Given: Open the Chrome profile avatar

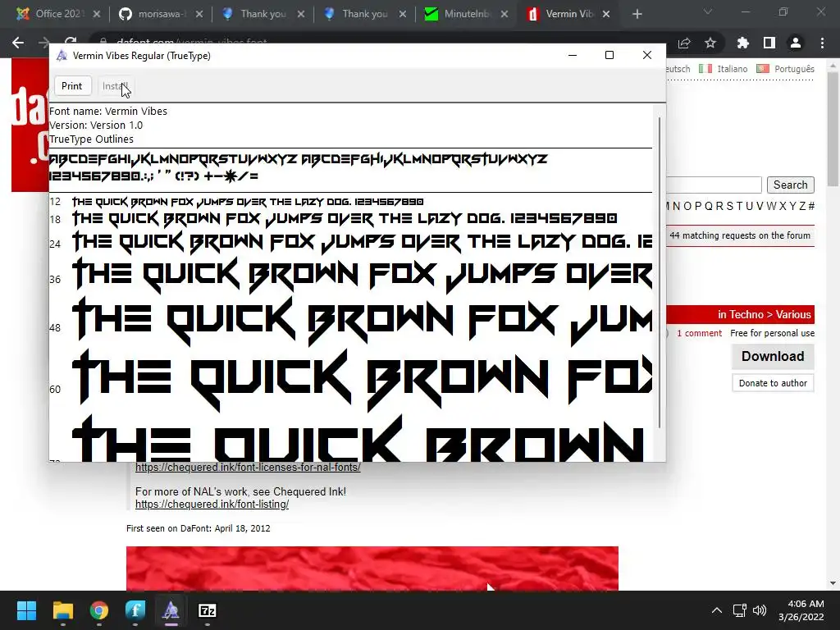Looking at the screenshot, I should click(x=796, y=43).
